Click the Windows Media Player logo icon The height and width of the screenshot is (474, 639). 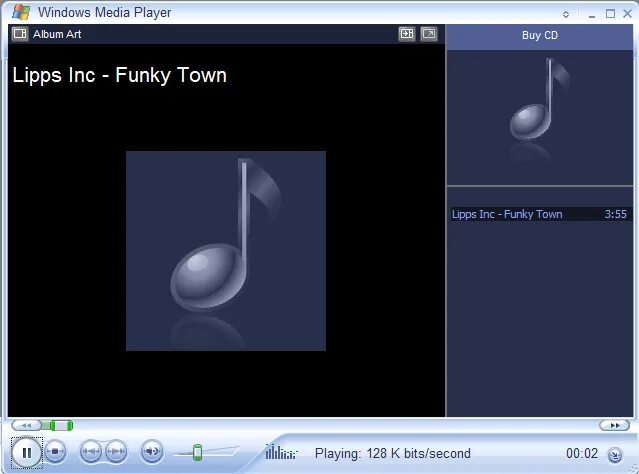point(20,11)
